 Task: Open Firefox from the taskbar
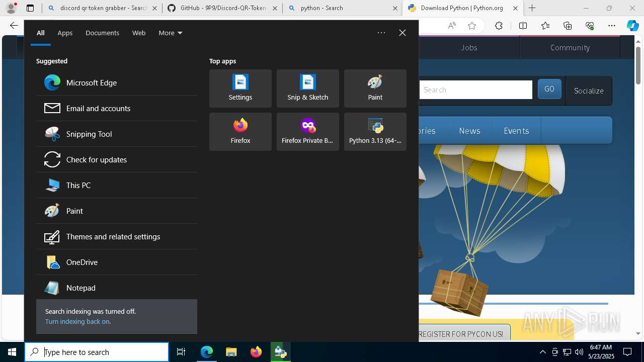[256, 352]
